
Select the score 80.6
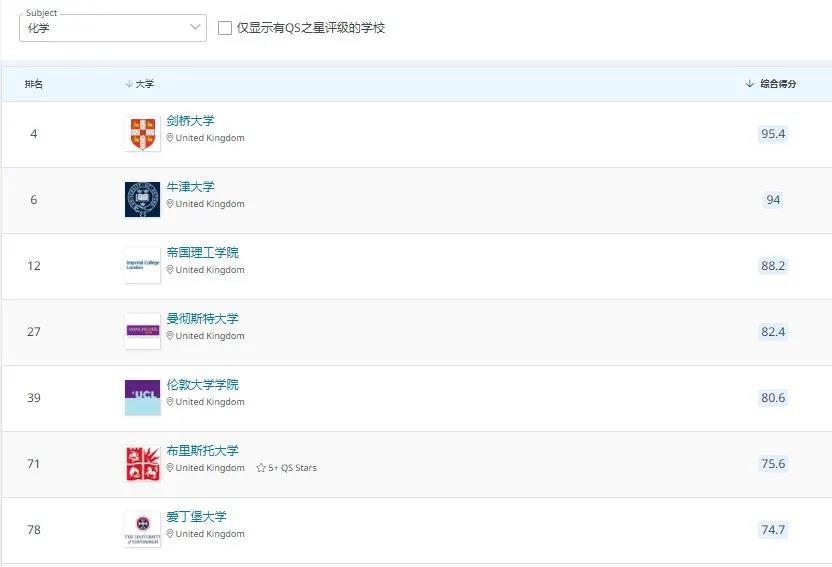pyautogui.click(x=773, y=398)
